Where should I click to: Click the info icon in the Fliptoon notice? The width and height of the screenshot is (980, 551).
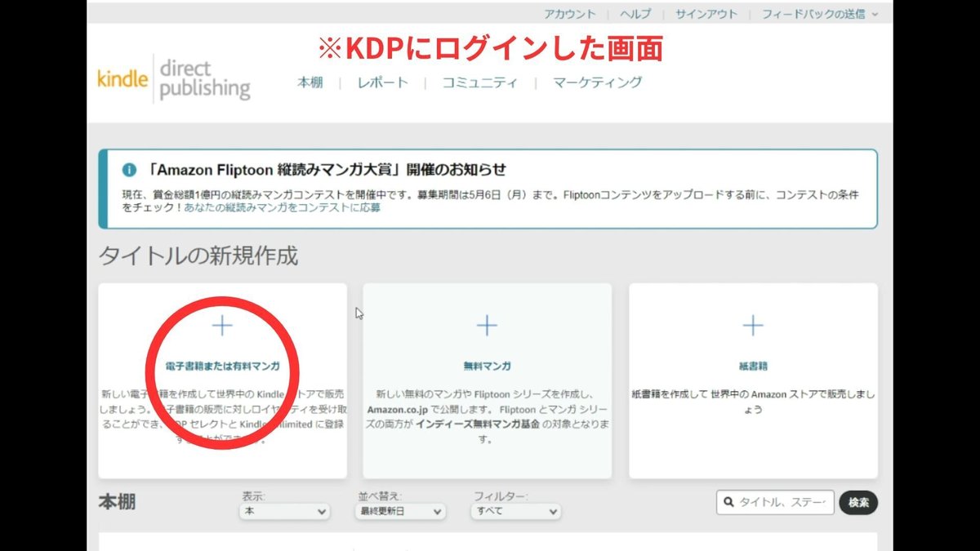click(129, 170)
